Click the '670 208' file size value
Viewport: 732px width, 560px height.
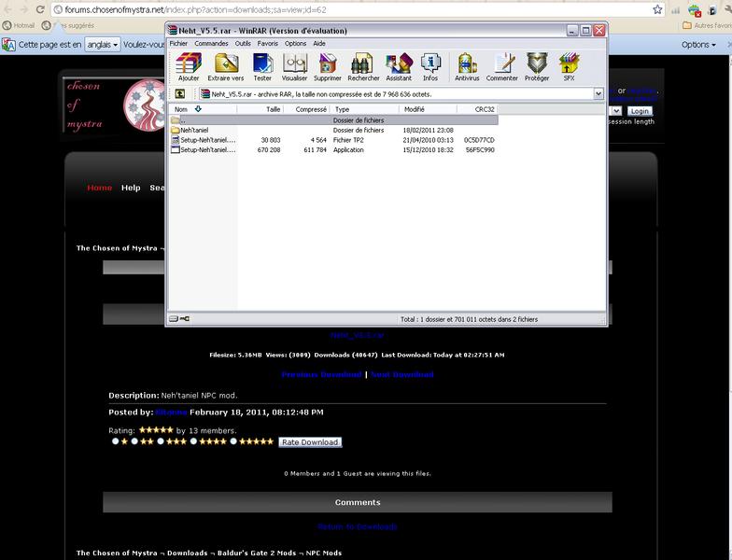point(269,149)
